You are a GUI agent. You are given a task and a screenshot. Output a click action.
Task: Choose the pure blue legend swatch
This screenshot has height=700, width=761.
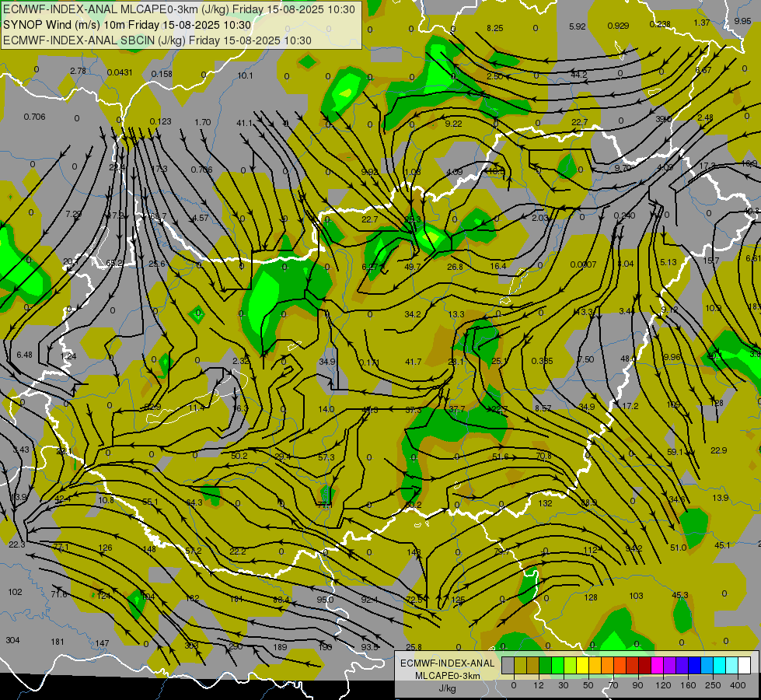[694, 666]
